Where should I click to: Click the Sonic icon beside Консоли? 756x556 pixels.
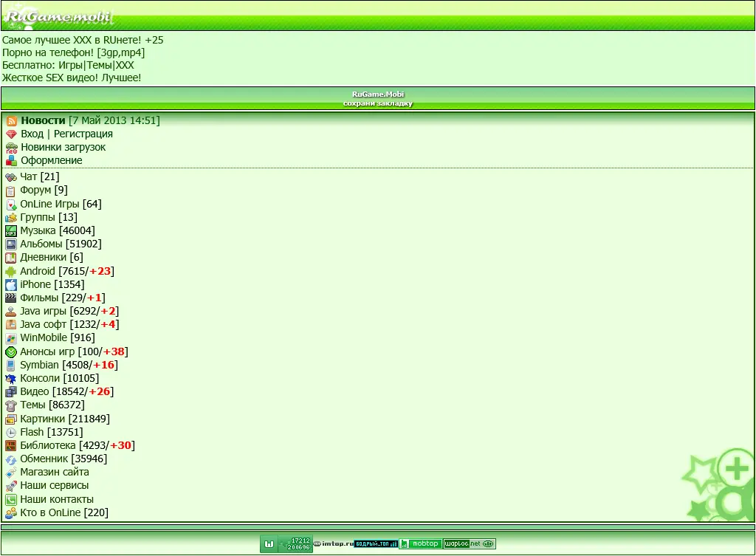[x=10, y=379]
